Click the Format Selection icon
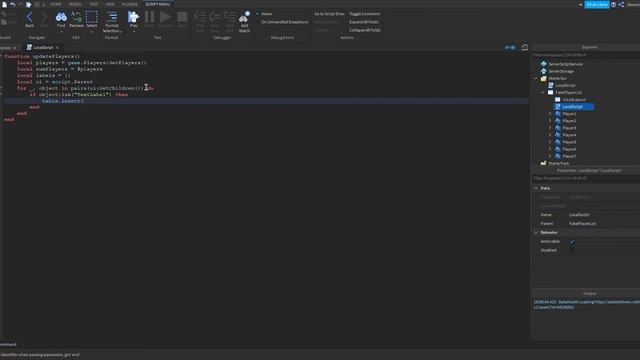Viewport: 640px width, 360px height. click(112, 17)
